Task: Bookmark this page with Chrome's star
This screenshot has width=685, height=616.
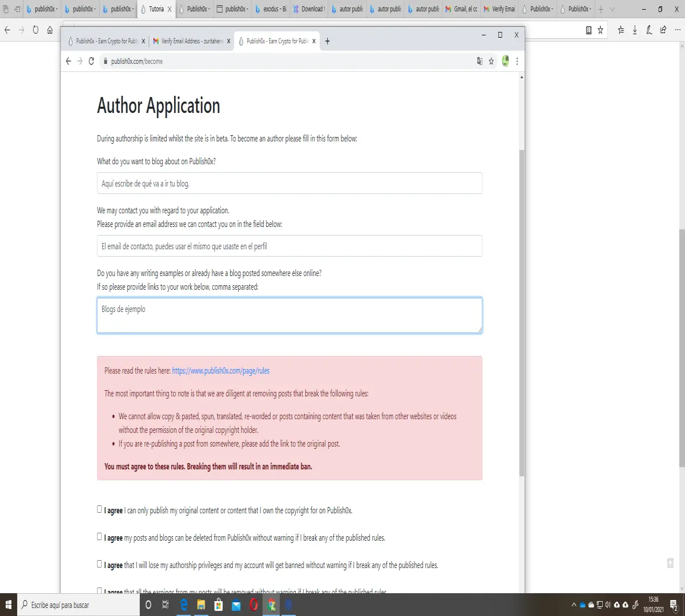Action: pos(491,61)
